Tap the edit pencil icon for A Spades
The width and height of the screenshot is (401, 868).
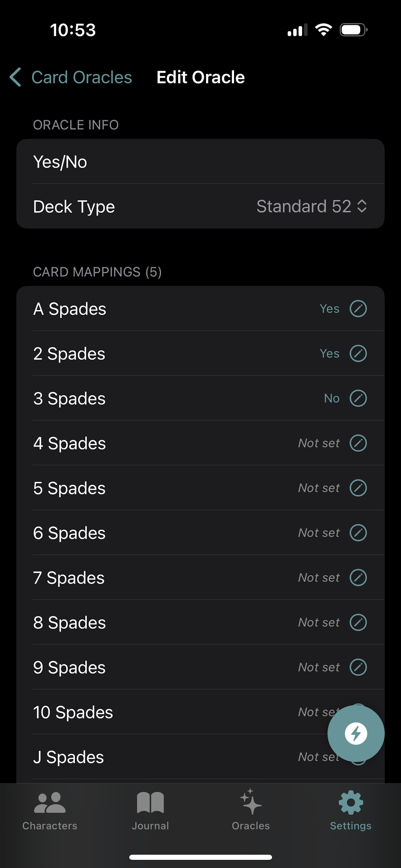[358, 308]
